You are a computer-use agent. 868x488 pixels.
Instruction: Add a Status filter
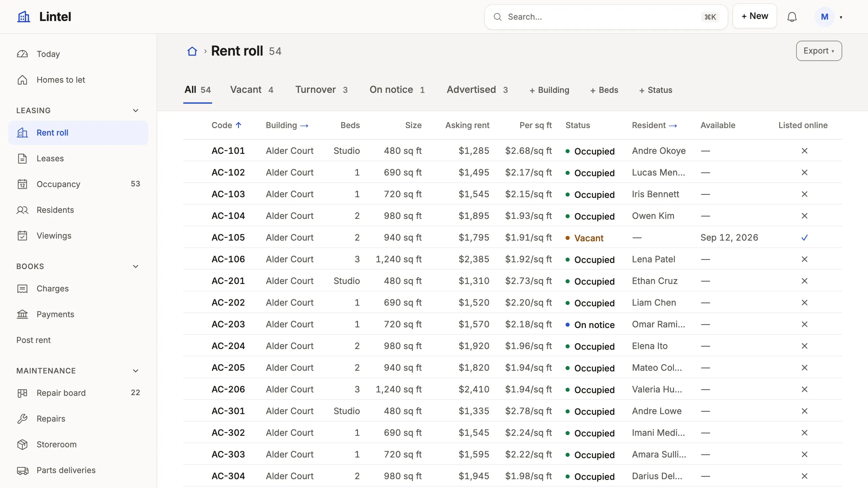coord(656,90)
